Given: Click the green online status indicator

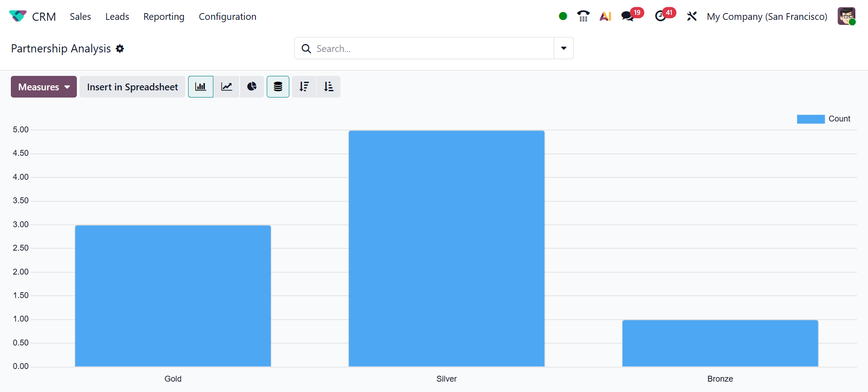Looking at the screenshot, I should click(563, 16).
